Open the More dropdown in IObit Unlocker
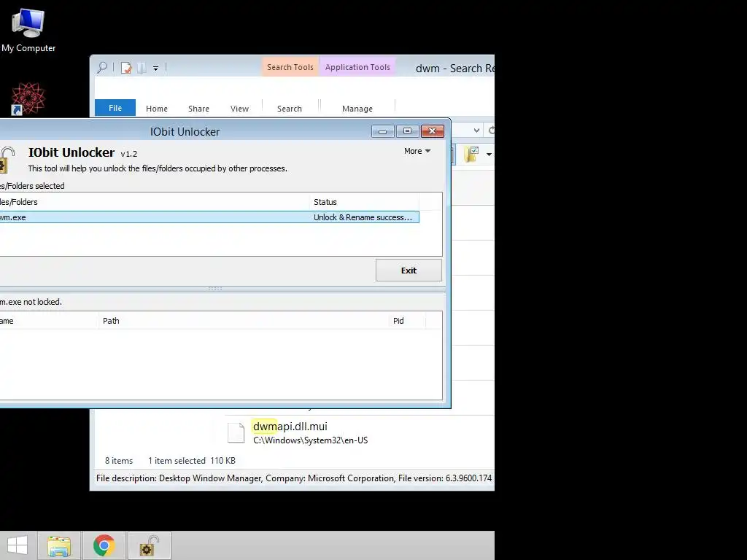 (x=417, y=151)
